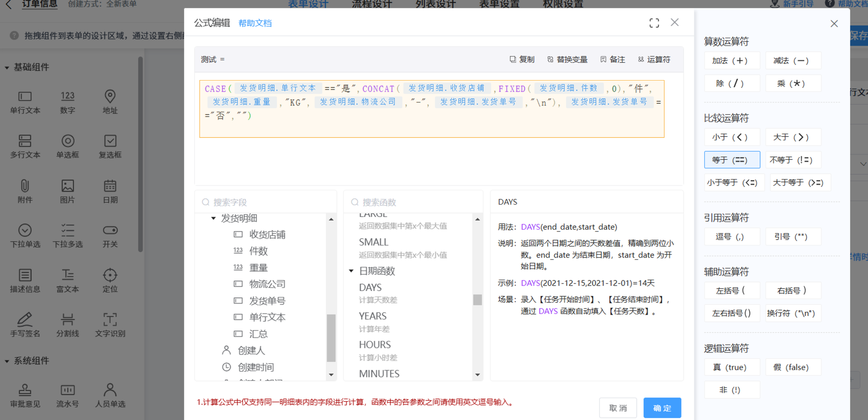Screen dimensions: 868x420
Task: Select the 收货店铺 field in tree
Action: (267, 234)
